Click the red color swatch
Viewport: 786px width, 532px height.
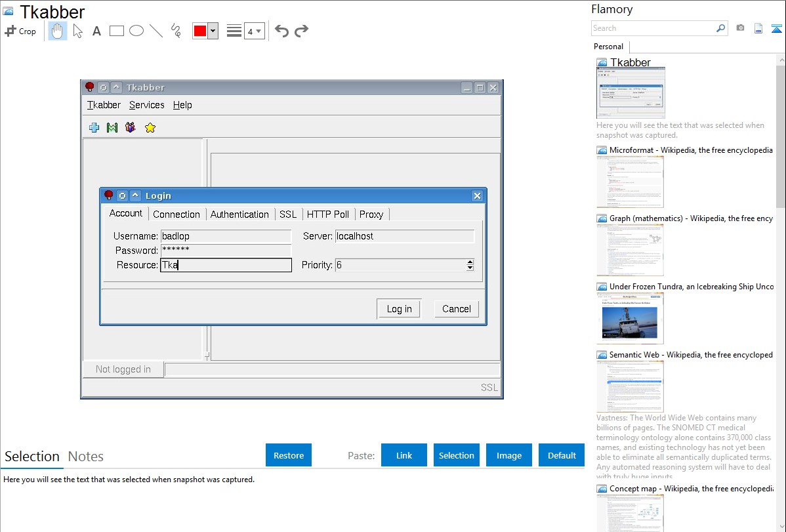[200, 31]
